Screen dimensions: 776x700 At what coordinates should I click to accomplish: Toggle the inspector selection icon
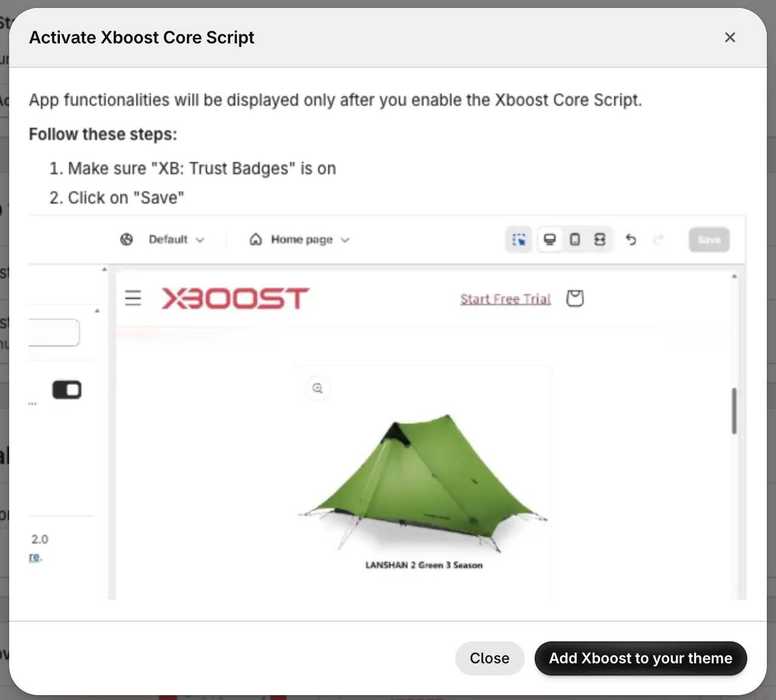(x=519, y=240)
